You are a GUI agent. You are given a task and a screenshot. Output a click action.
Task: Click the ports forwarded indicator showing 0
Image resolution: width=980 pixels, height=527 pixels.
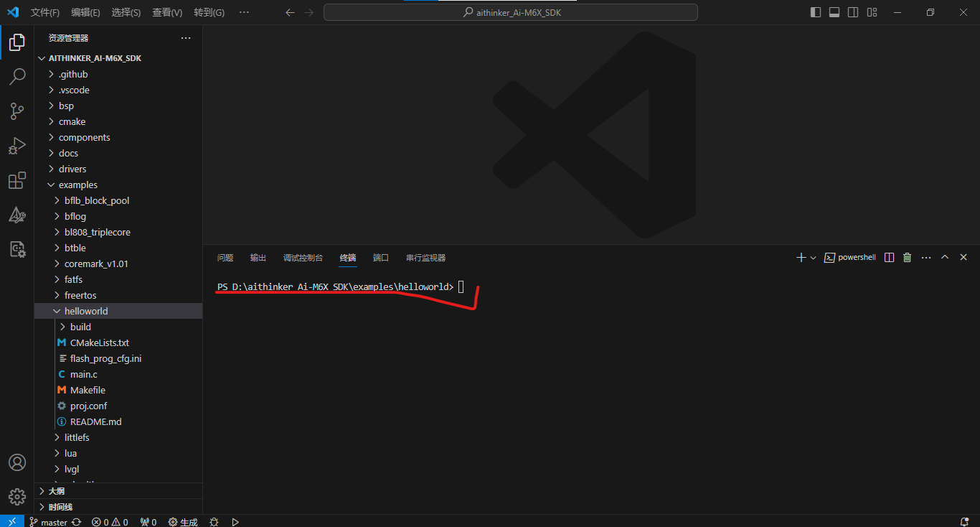pyautogui.click(x=149, y=522)
